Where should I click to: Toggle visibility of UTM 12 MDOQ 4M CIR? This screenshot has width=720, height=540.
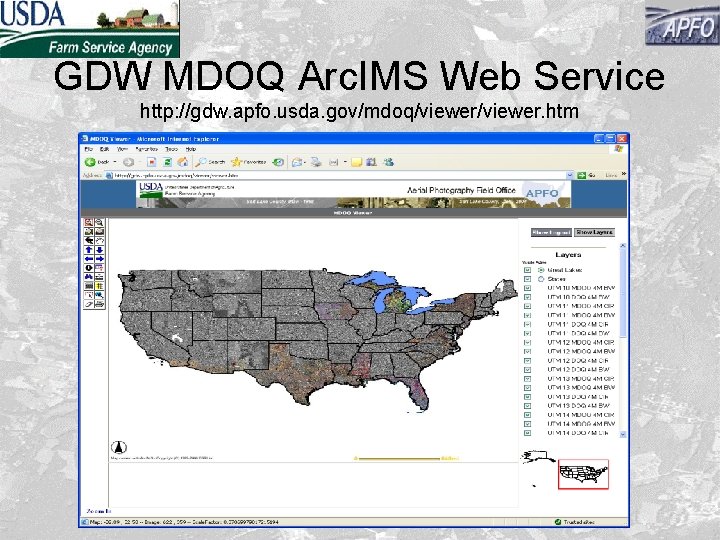(527, 343)
